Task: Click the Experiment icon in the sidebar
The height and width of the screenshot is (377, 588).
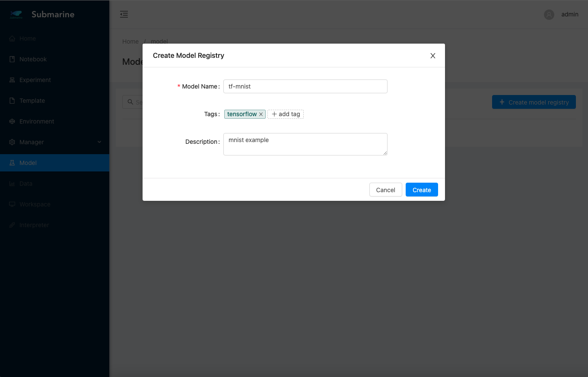Action: coord(12,80)
